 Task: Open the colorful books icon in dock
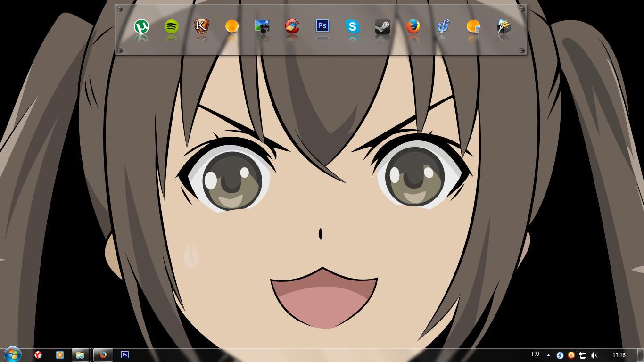point(504,26)
